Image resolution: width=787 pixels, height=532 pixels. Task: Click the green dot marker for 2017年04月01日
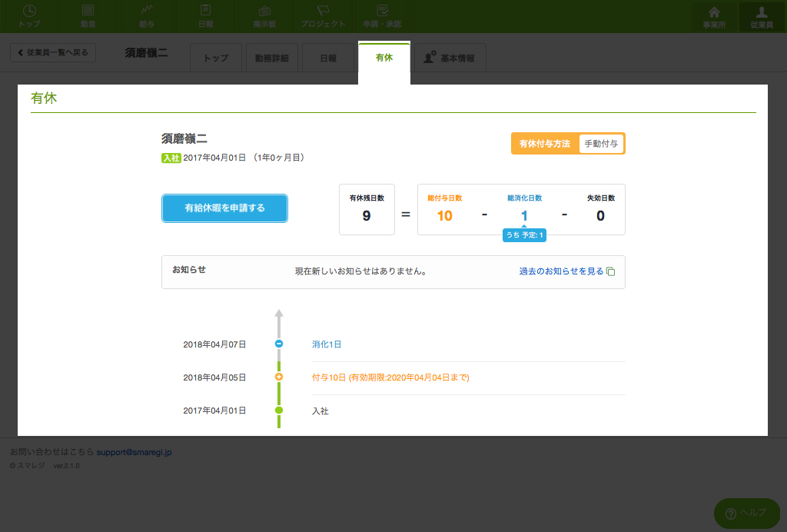tap(279, 410)
